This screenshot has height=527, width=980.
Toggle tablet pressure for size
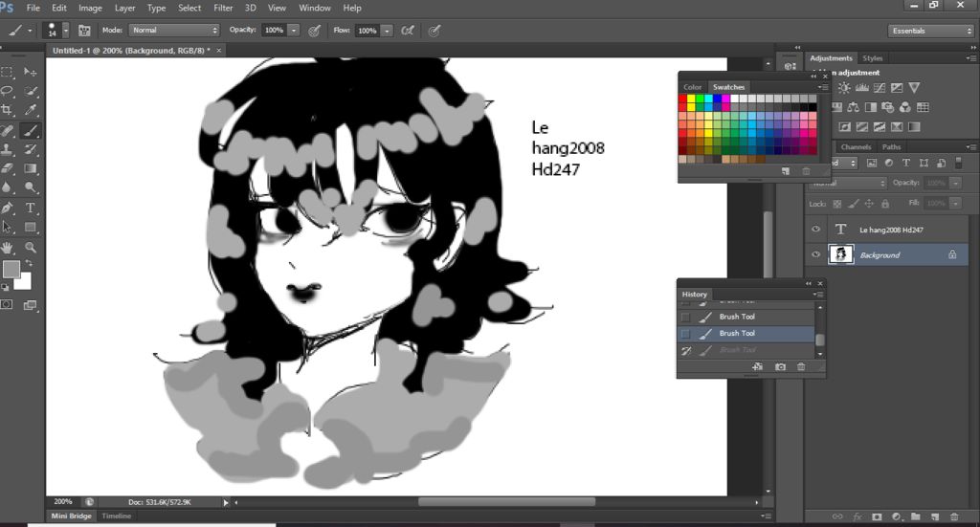[x=434, y=30]
